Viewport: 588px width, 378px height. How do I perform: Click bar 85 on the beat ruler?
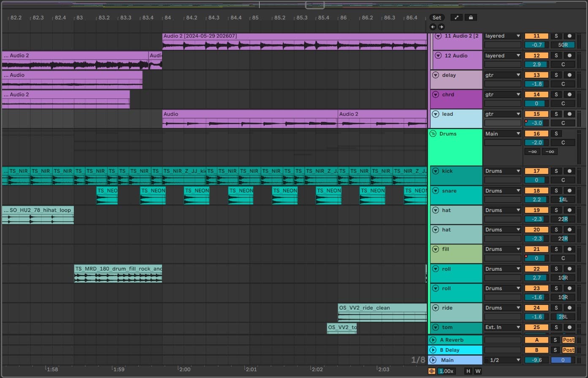255,17
